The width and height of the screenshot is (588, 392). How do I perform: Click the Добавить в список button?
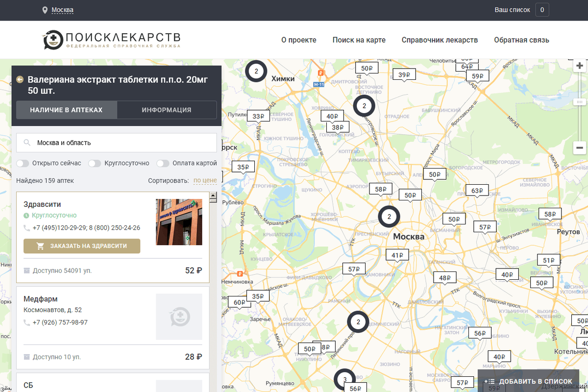[528, 381]
